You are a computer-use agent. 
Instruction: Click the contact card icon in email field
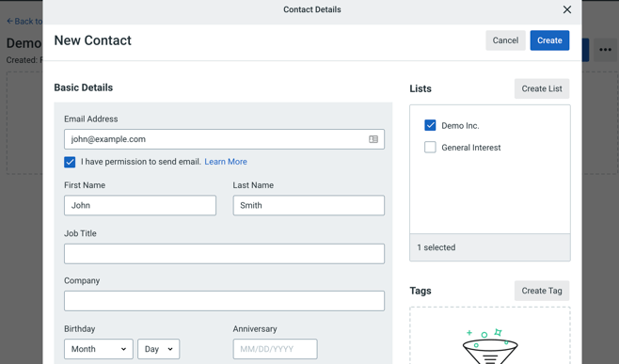click(x=373, y=139)
